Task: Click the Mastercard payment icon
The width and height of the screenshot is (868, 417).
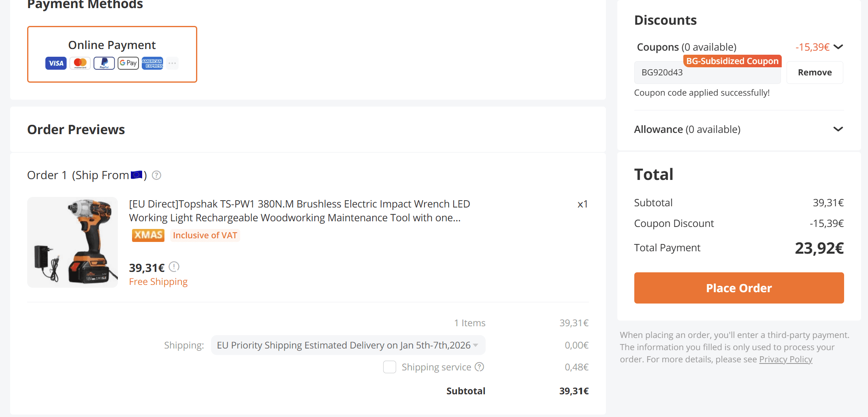Action: coord(80,63)
